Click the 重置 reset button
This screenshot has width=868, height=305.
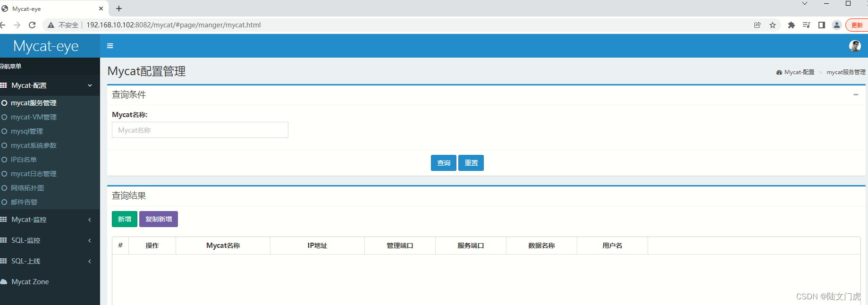[471, 163]
